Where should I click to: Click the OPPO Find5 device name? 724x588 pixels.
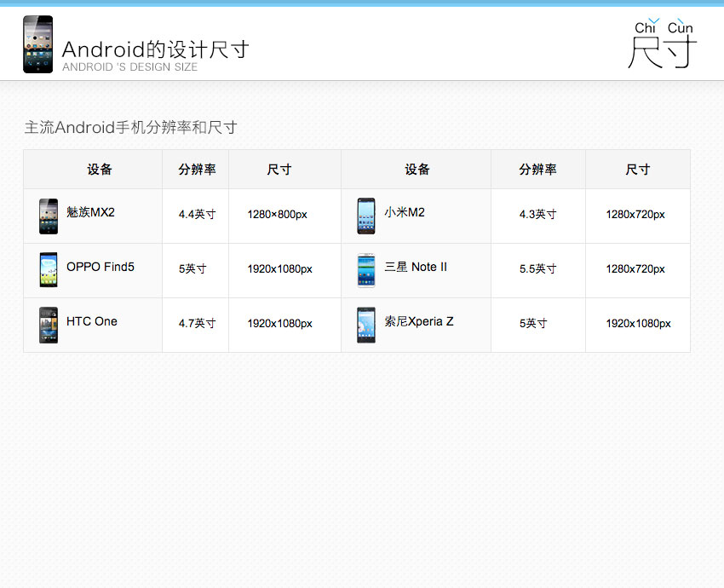tap(101, 267)
